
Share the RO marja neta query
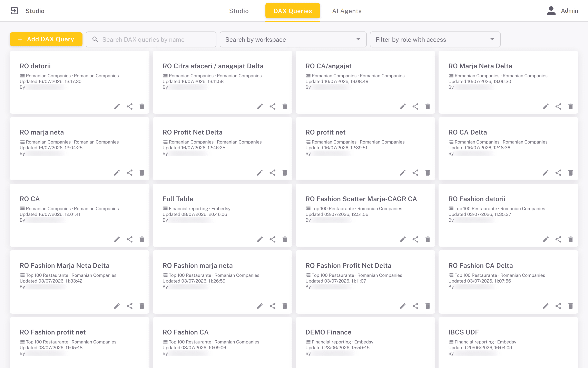(x=129, y=173)
